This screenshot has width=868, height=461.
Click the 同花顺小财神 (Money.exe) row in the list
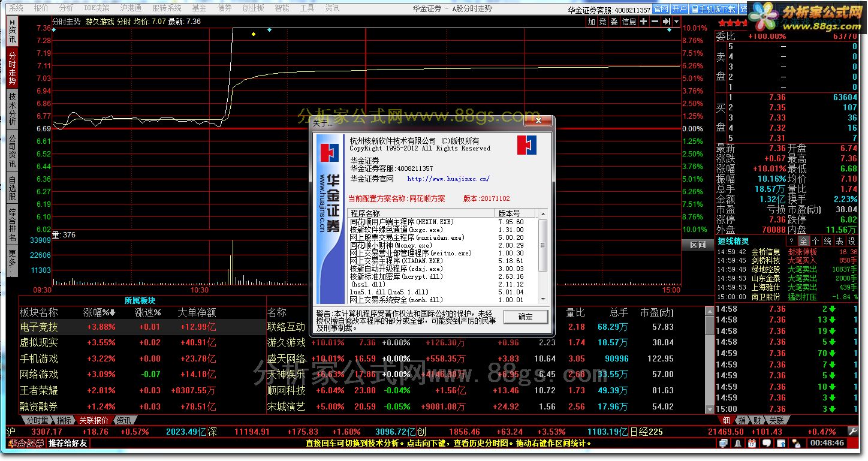pyautogui.click(x=444, y=245)
